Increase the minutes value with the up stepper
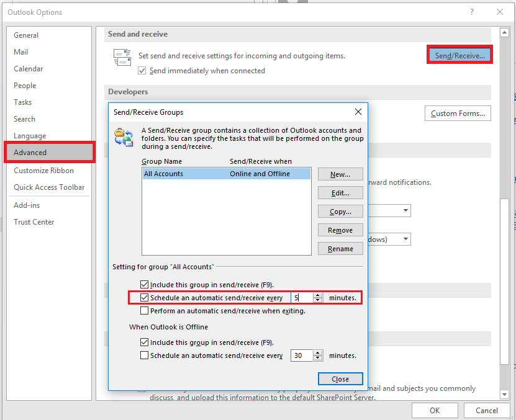The image size is (516, 420). (x=317, y=294)
